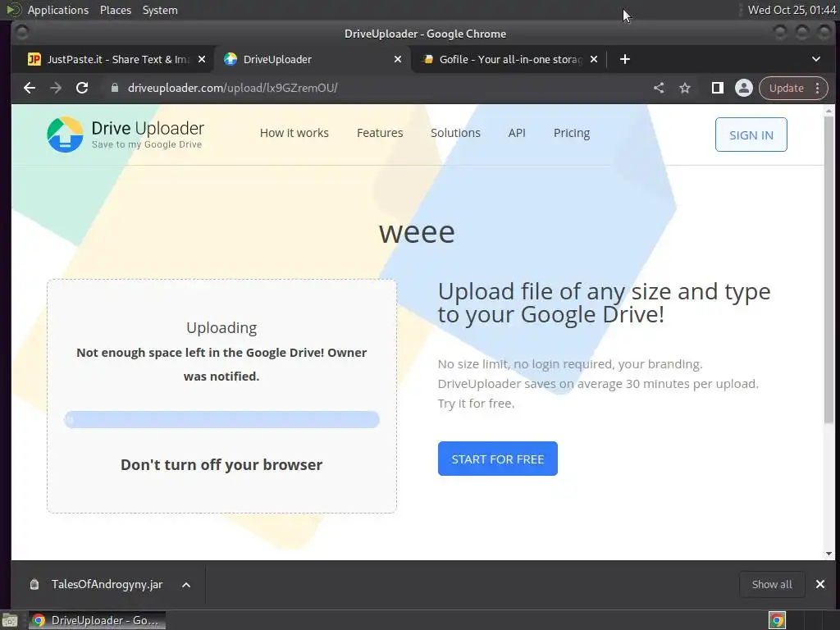
Task: Click the 'weee' heading text
Action: [417, 232]
